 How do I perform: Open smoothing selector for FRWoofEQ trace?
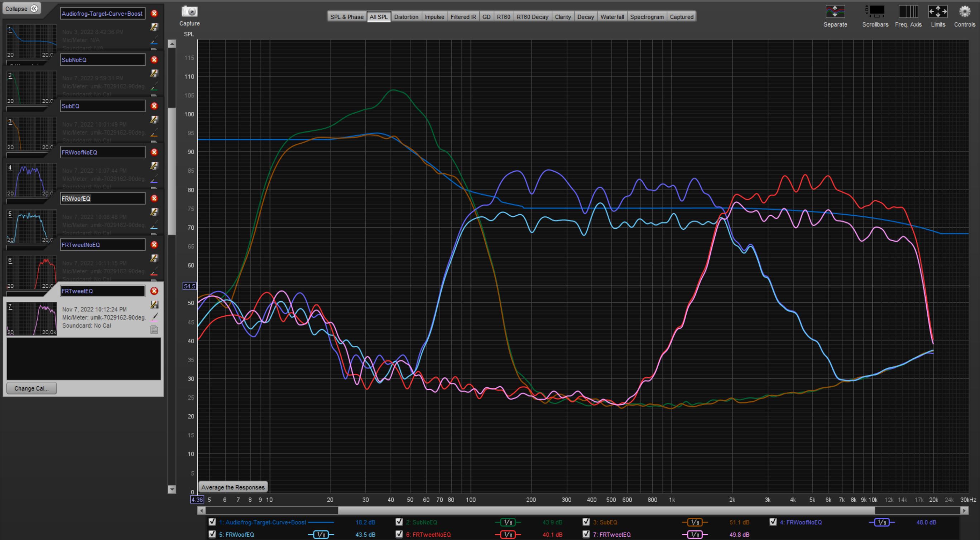pyautogui.click(x=321, y=535)
